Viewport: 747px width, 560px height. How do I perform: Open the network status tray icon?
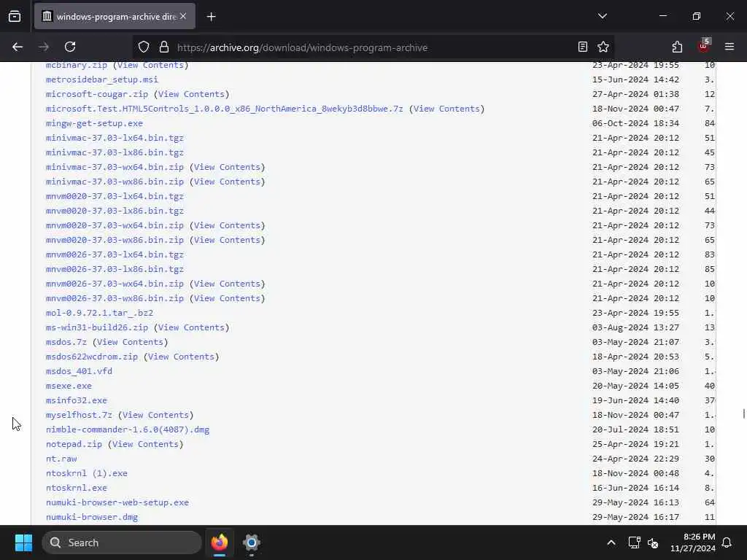point(634,542)
